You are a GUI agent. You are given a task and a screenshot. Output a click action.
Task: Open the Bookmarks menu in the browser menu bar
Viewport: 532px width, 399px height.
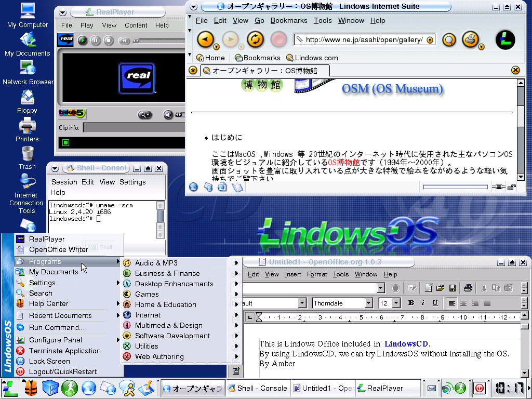(289, 20)
